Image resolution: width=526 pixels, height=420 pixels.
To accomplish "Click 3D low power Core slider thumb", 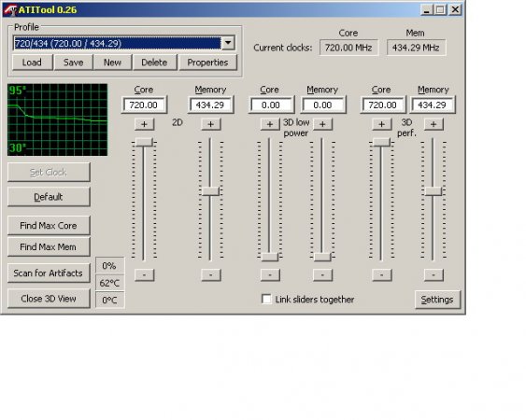I will coord(270,257).
